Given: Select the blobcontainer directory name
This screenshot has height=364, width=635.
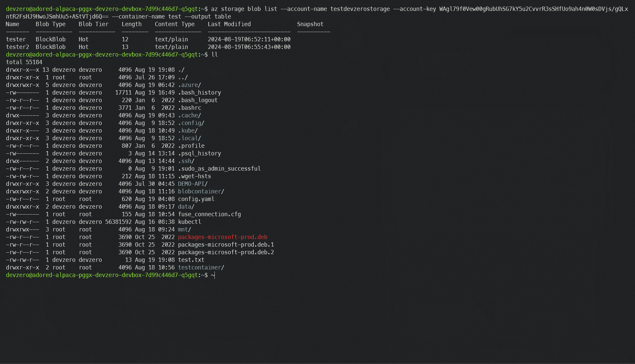Looking at the screenshot, I should tap(199, 191).
